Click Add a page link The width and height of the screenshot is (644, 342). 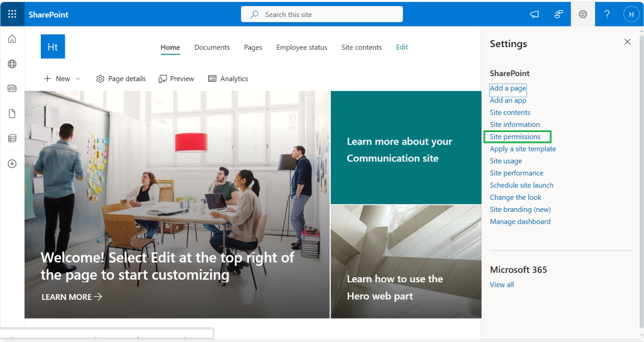(x=508, y=88)
